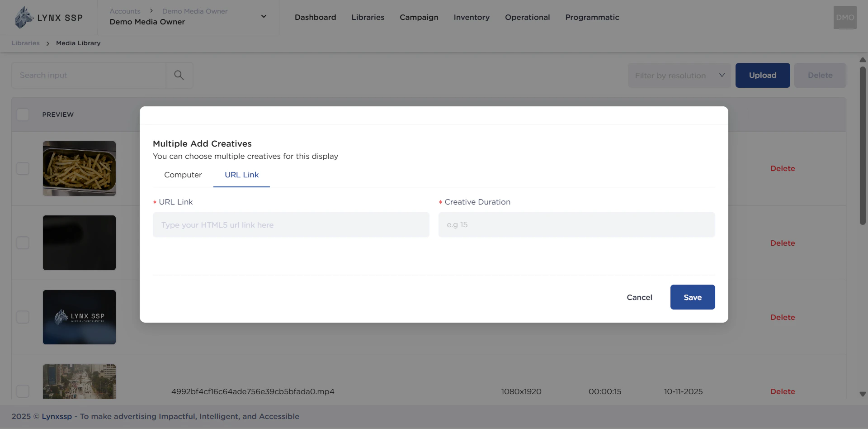868x429 pixels.
Task: Open the Libraries menu
Action: tap(368, 17)
